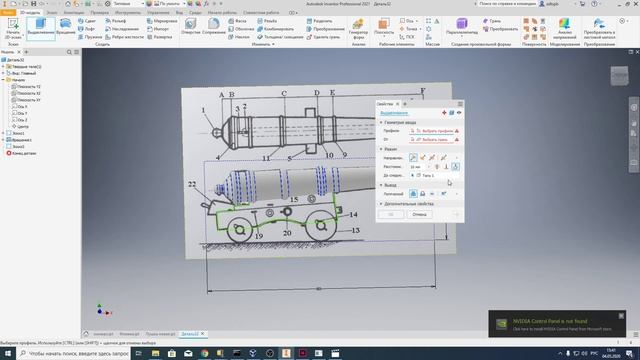The image size is (640, 360).
Task: Open the Sketch (Эскиз) ribbon tab
Action: pos(52,13)
